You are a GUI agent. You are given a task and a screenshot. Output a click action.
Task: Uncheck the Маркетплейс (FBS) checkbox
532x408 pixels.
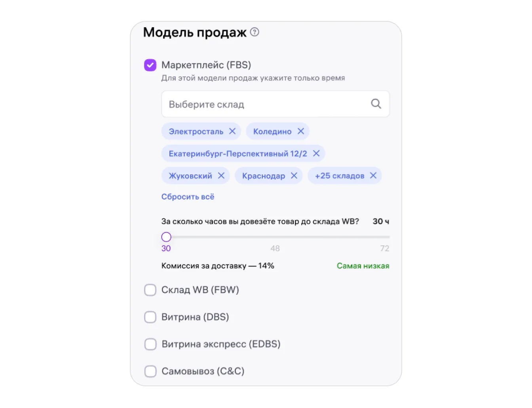pos(150,65)
